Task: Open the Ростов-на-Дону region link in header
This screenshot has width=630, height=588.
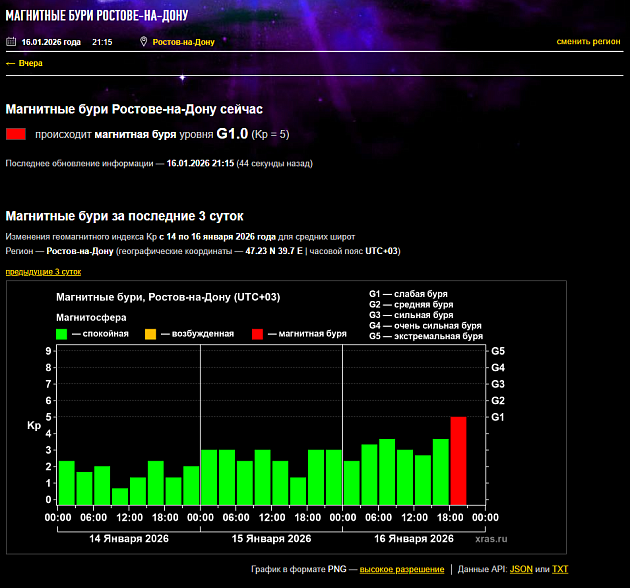Action: tap(183, 42)
